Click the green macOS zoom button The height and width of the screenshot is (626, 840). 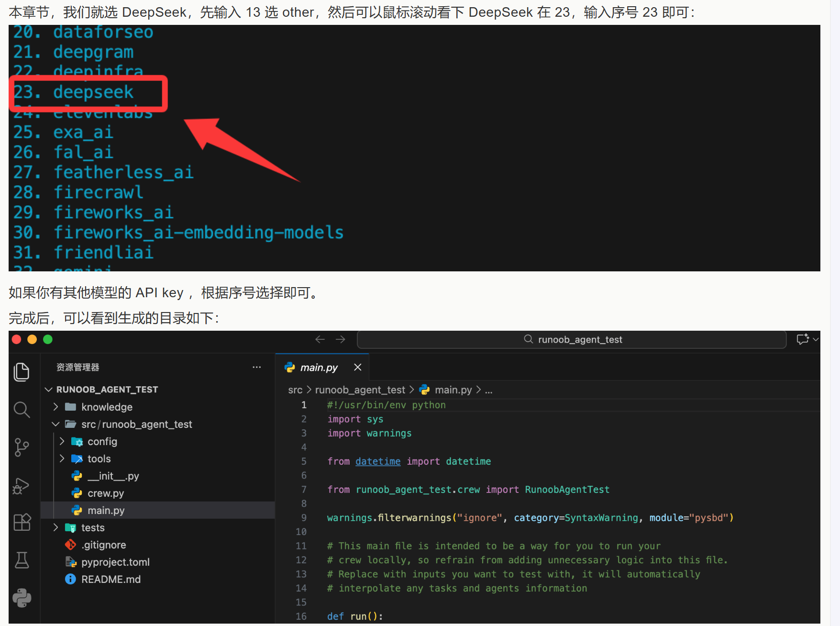pyautogui.click(x=48, y=339)
